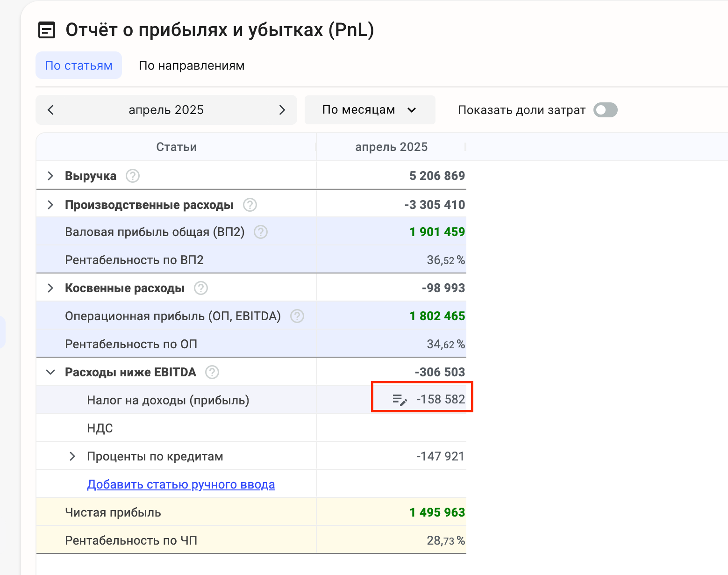This screenshot has height=575, width=728.
Task: Expand Производственные расходы row
Action: coord(50,205)
